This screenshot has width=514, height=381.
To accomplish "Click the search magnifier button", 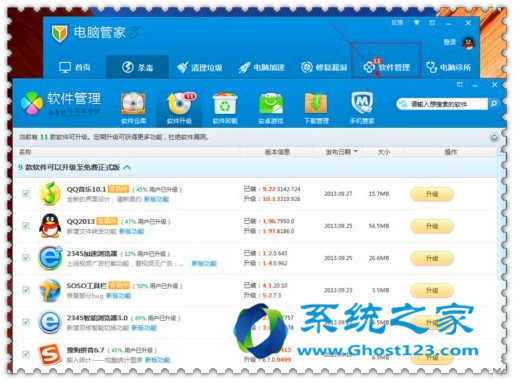I will pos(494,104).
